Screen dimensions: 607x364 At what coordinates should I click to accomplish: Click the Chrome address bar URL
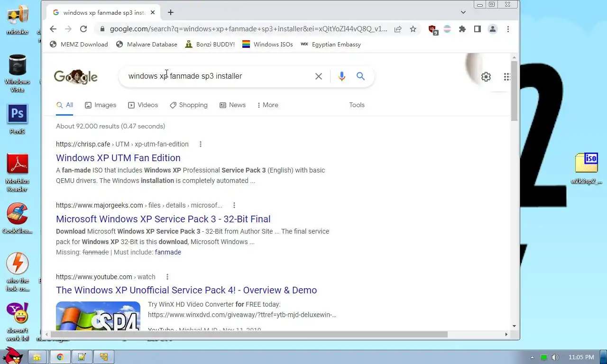tap(248, 29)
